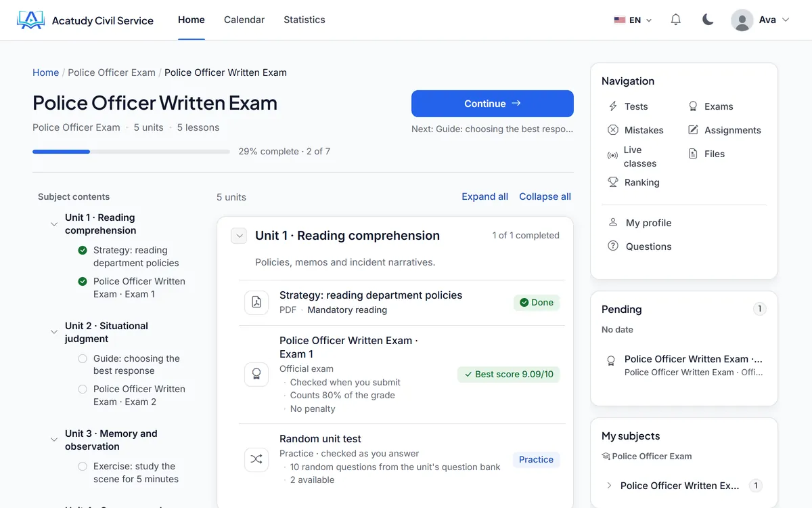This screenshot has height=508, width=812.
Task: Click the course progress bar
Action: [x=131, y=152]
